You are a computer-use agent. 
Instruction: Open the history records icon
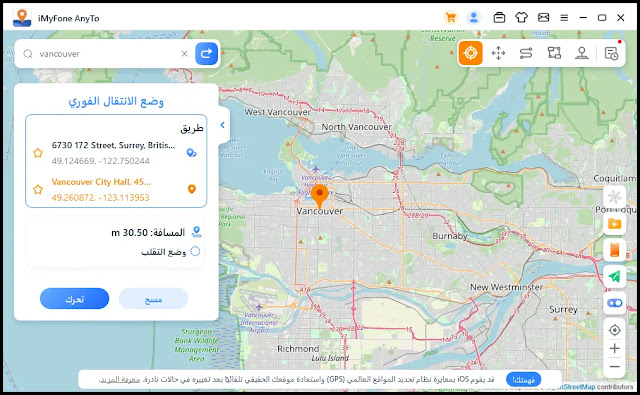[x=611, y=53]
